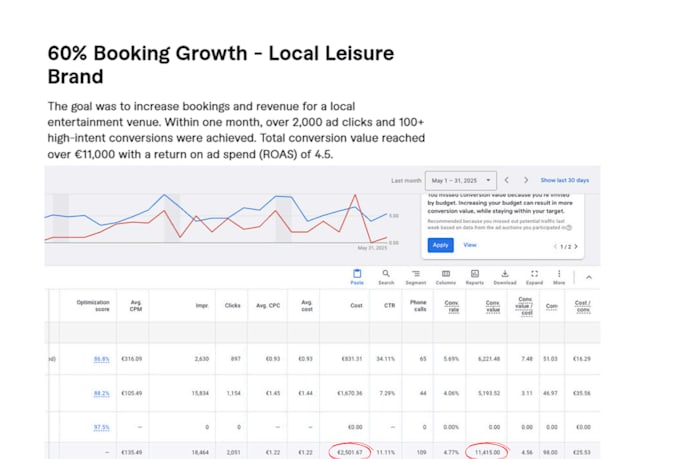Open the Reports icon
The image size is (680, 459).
[x=475, y=277]
